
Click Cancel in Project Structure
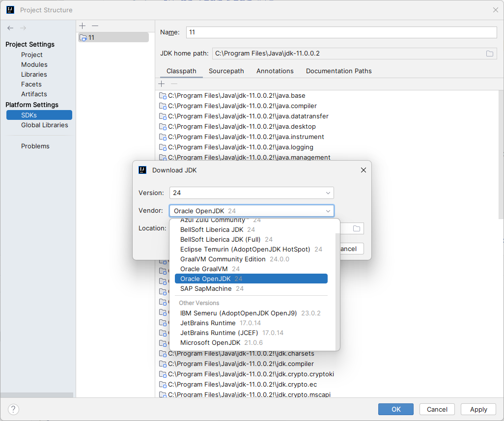tap(437, 409)
